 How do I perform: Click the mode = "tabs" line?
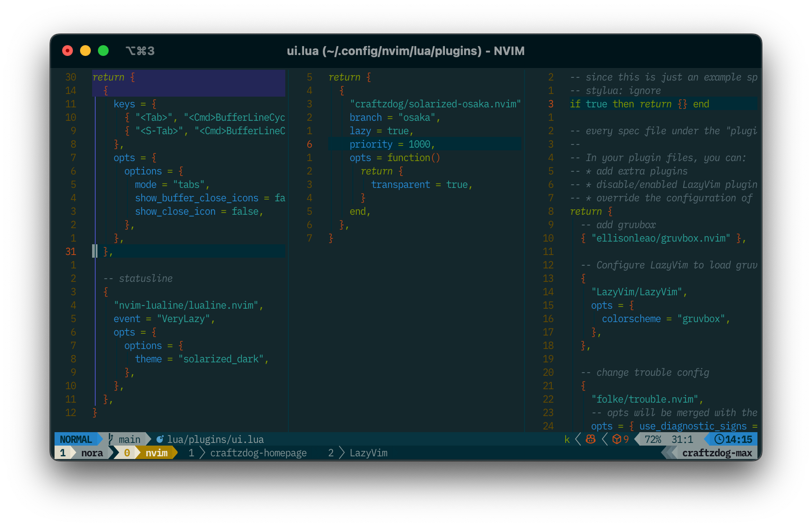click(x=173, y=184)
